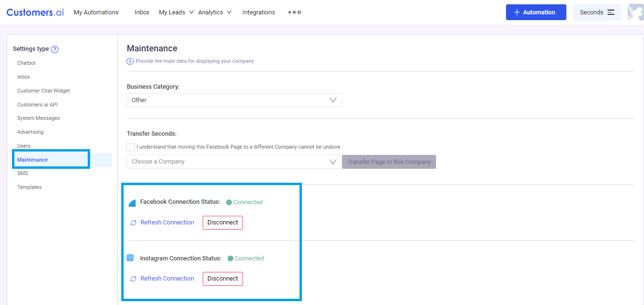
Task: Click Transfer Page to this Company button
Action: point(389,162)
